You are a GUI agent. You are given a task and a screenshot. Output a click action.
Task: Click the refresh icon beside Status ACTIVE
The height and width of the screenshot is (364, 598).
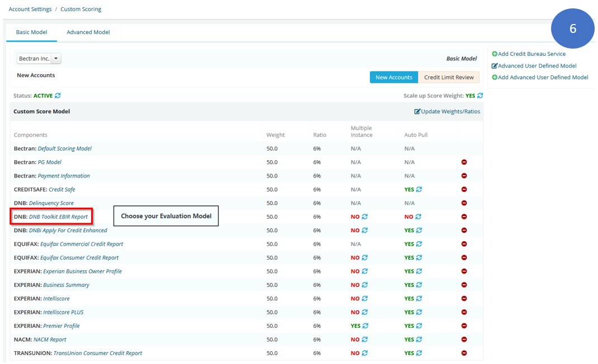point(58,95)
